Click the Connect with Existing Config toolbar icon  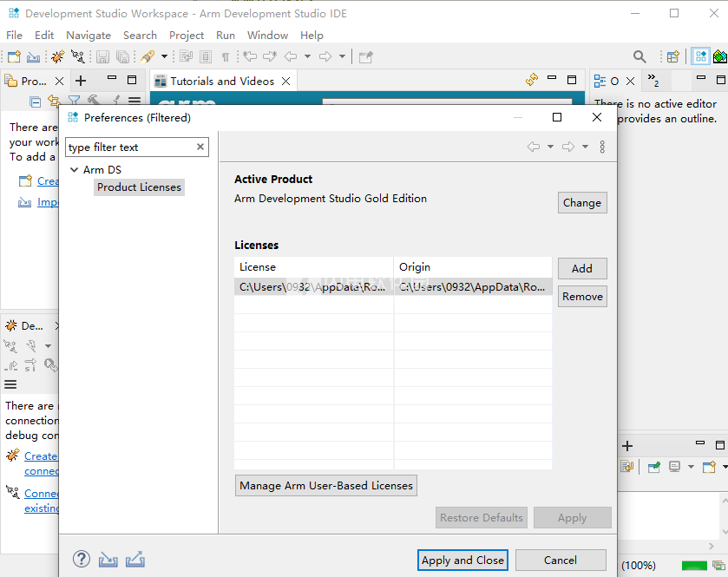pos(77,56)
